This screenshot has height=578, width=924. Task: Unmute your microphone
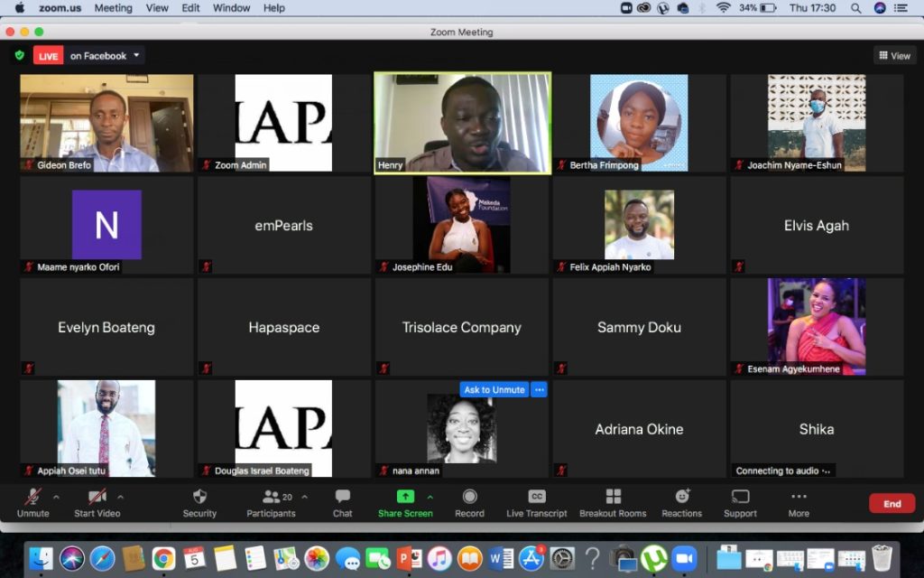(x=33, y=503)
